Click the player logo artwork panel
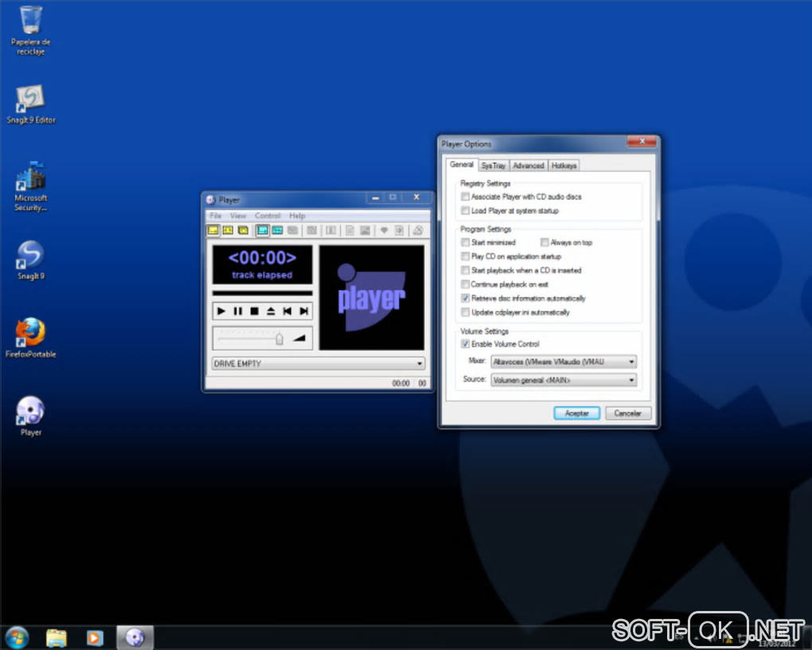This screenshot has height=650, width=812. pyautogui.click(x=371, y=298)
